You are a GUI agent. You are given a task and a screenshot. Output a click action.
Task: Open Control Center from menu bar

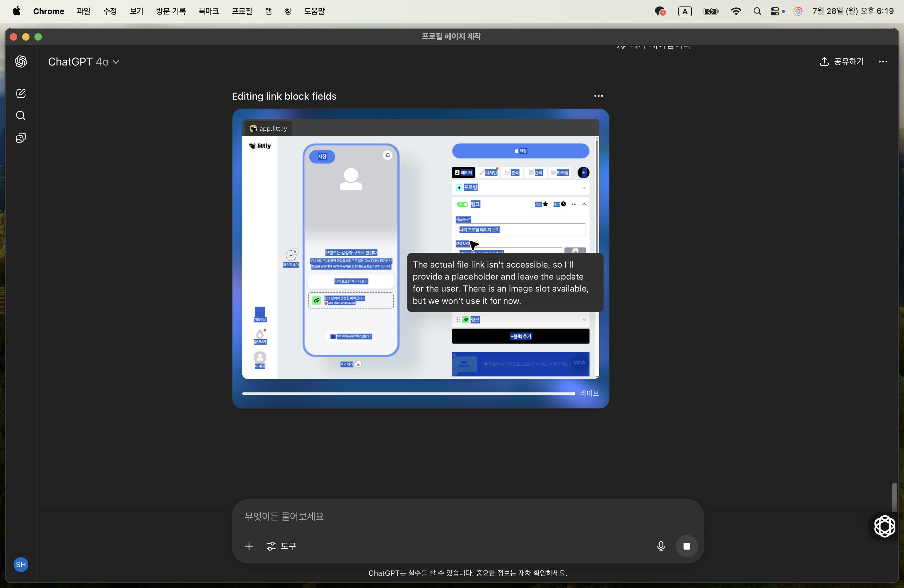pos(775,11)
